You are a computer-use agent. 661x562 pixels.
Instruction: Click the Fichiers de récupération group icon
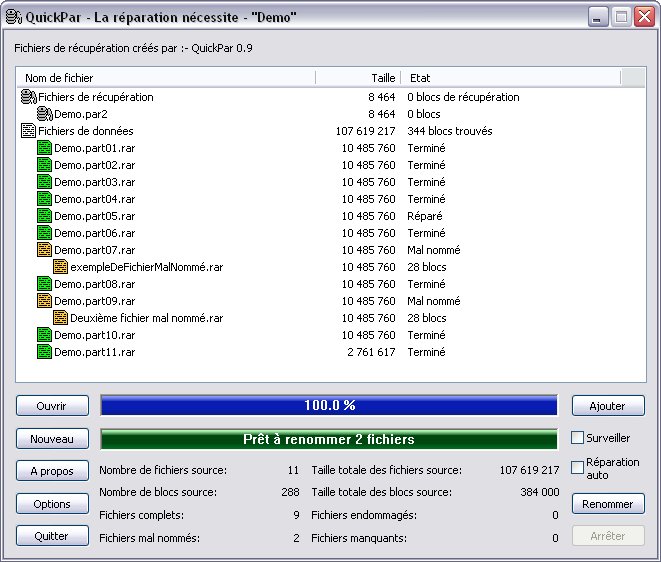[x=29, y=97]
